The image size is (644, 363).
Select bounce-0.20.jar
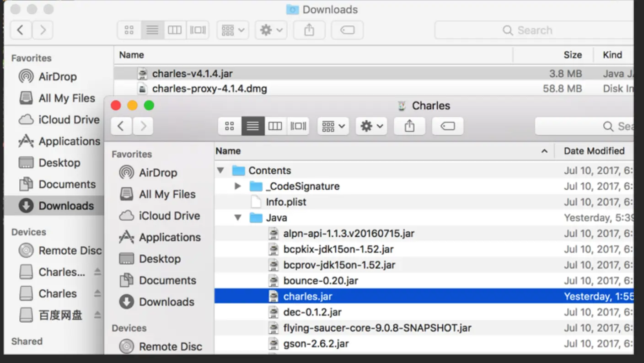(x=424, y=281)
